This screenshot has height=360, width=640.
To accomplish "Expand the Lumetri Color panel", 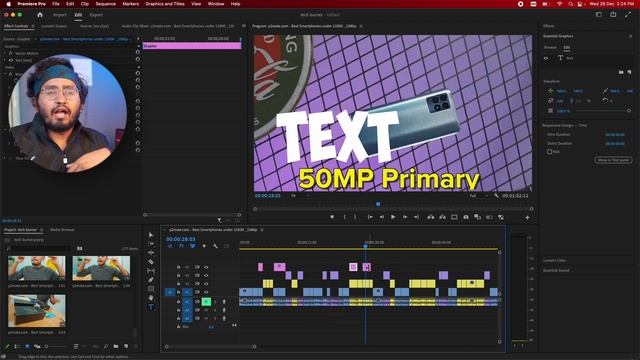I will pyautogui.click(x=554, y=260).
